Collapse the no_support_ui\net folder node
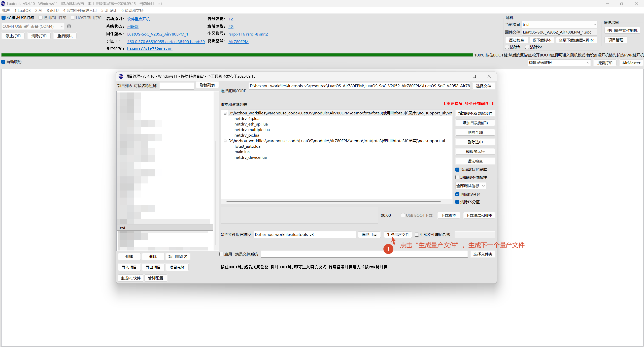This screenshot has height=347, width=644. 225,113
